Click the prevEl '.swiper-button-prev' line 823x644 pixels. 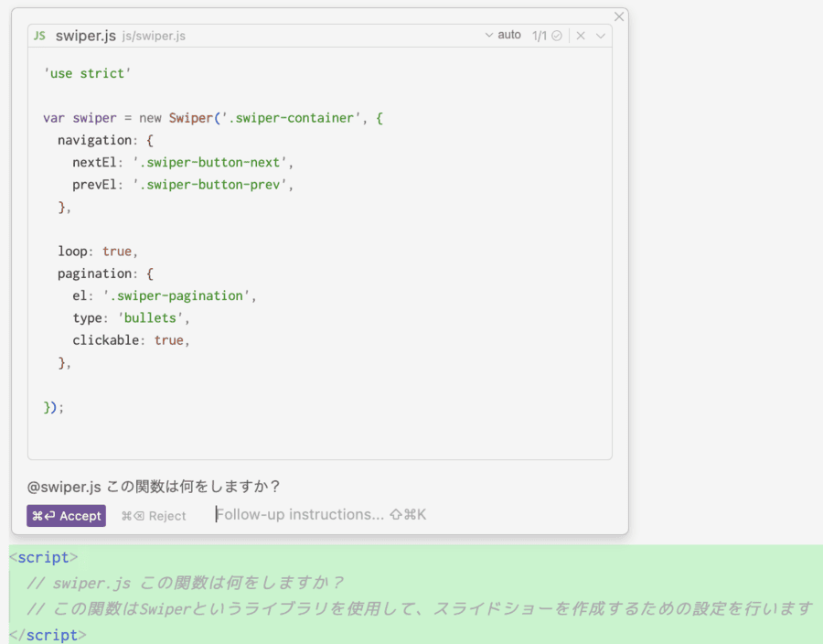(x=183, y=185)
